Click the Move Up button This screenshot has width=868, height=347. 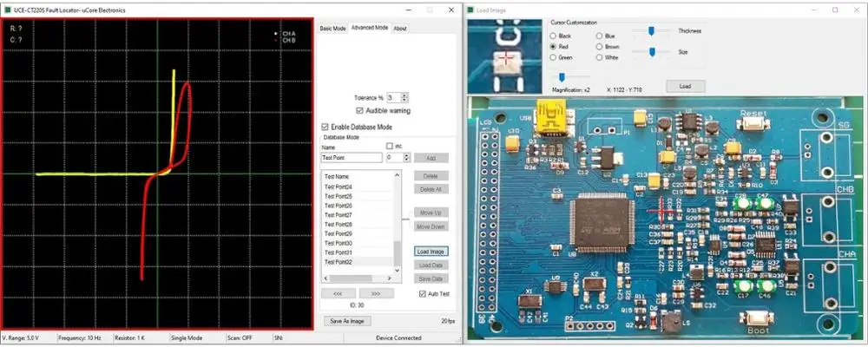431,213
